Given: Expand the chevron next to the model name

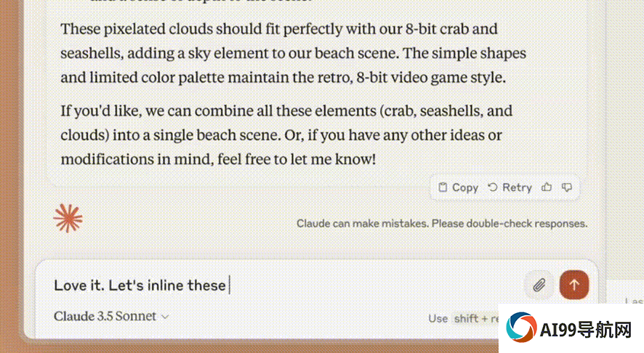Looking at the screenshot, I should [x=165, y=317].
